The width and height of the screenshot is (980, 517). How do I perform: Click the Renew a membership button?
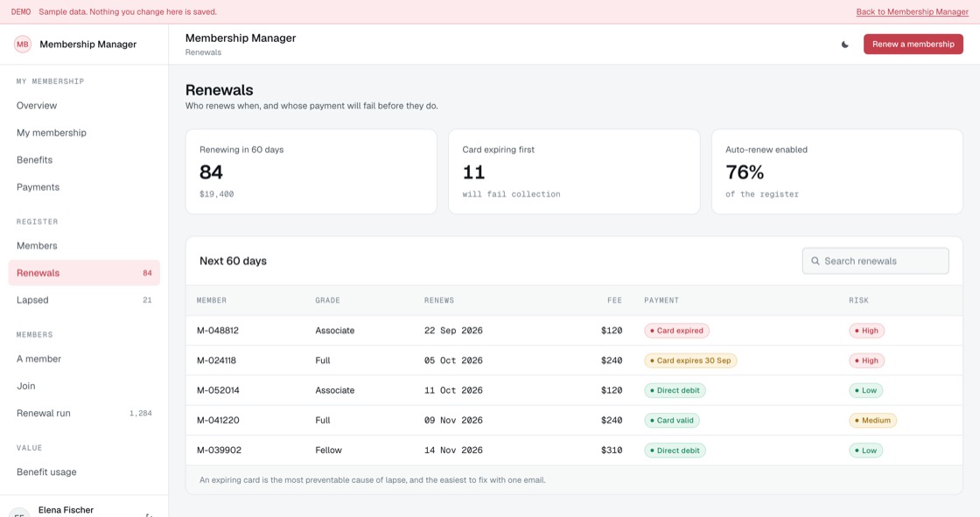click(x=913, y=45)
